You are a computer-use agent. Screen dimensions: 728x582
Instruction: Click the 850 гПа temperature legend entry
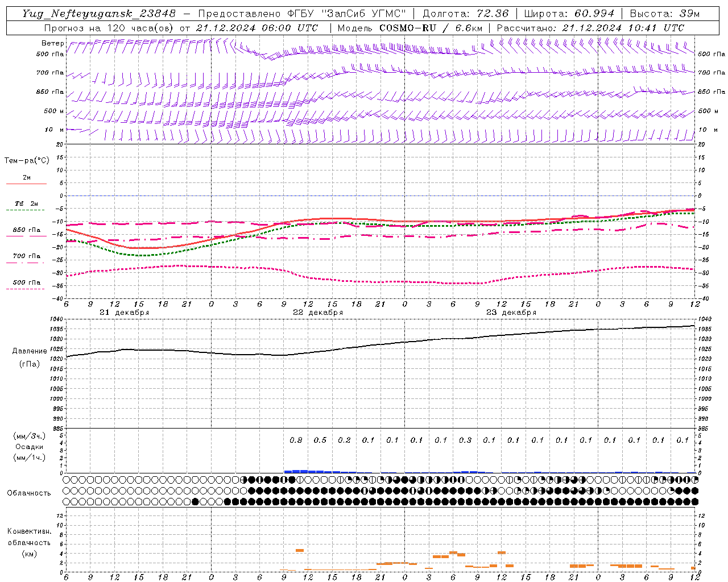coord(26,230)
